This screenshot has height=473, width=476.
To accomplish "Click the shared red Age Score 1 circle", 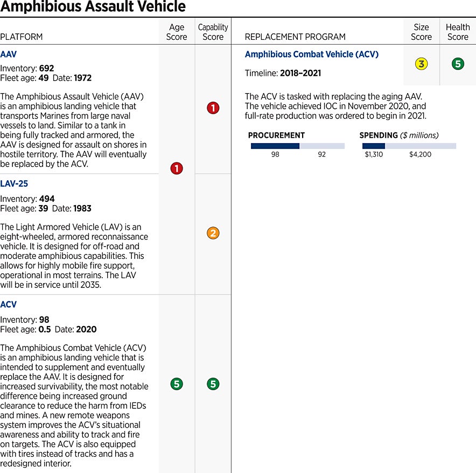I will click(x=176, y=168).
